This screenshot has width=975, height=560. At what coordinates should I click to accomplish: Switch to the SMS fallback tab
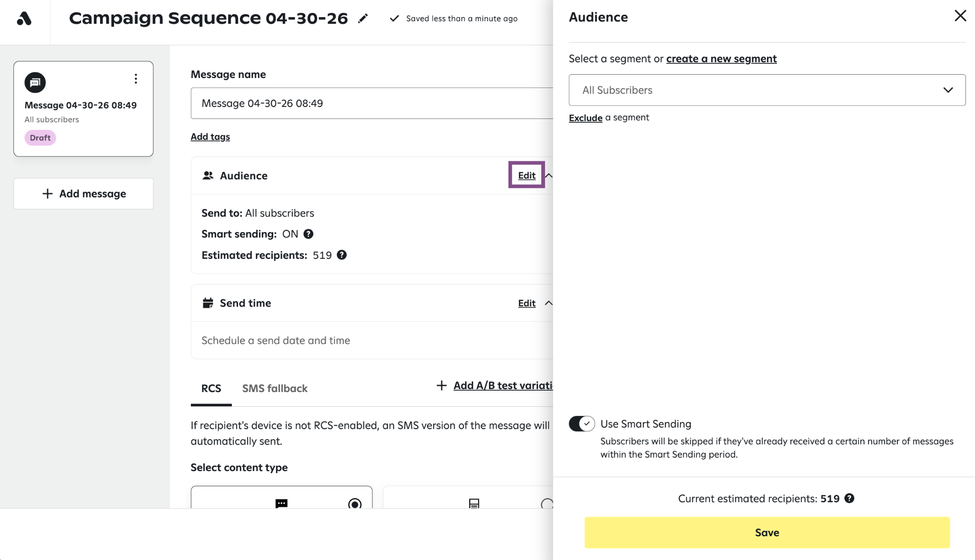[275, 388]
